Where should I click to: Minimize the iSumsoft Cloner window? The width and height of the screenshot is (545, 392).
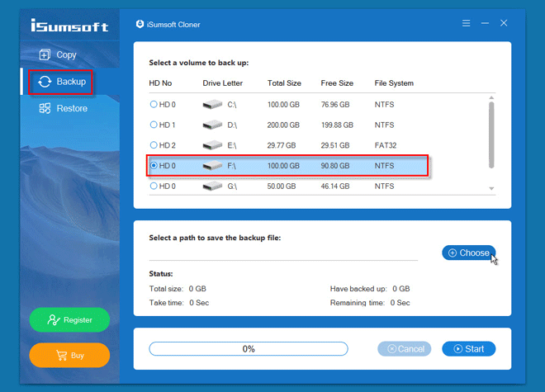tap(485, 23)
